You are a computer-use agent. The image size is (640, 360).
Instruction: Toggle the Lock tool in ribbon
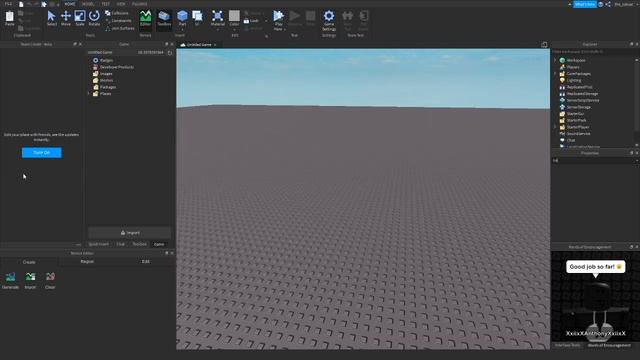251,20
